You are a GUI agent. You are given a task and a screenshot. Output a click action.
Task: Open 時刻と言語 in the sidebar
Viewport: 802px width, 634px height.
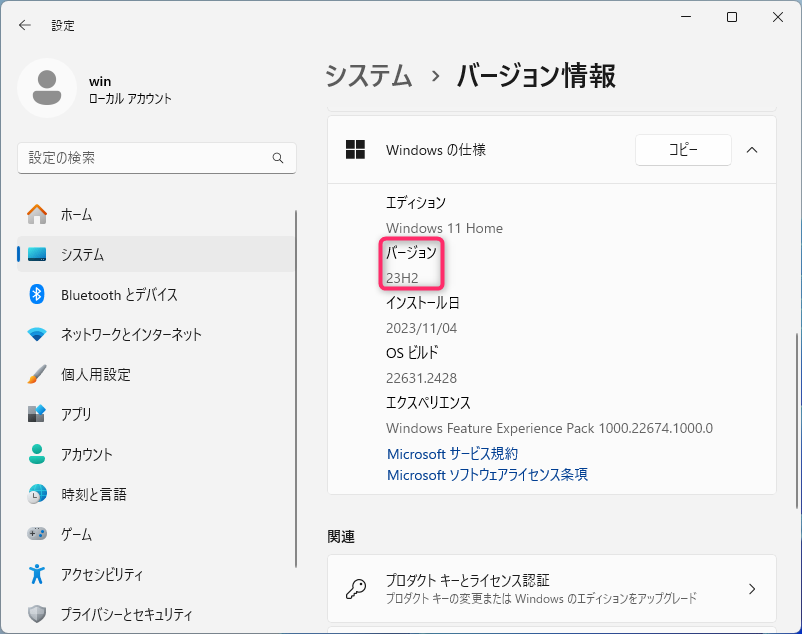(x=156, y=494)
